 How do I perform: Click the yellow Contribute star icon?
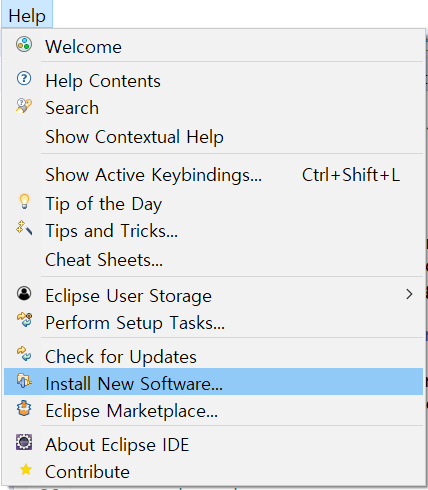pos(26,470)
